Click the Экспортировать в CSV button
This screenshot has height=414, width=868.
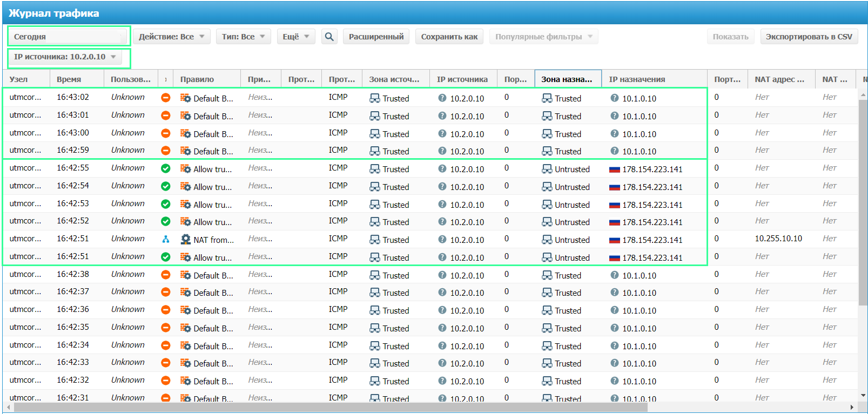click(809, 37)
